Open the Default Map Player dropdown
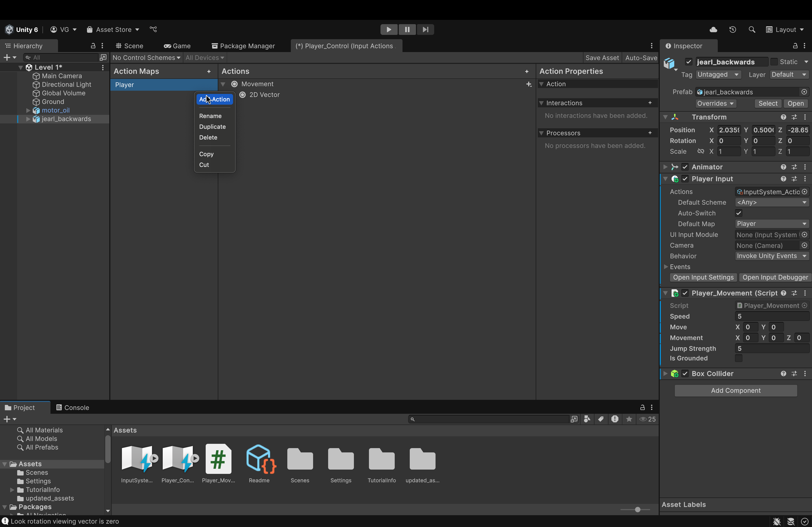This screenshot has width=812, height=527. click(772, 224)
